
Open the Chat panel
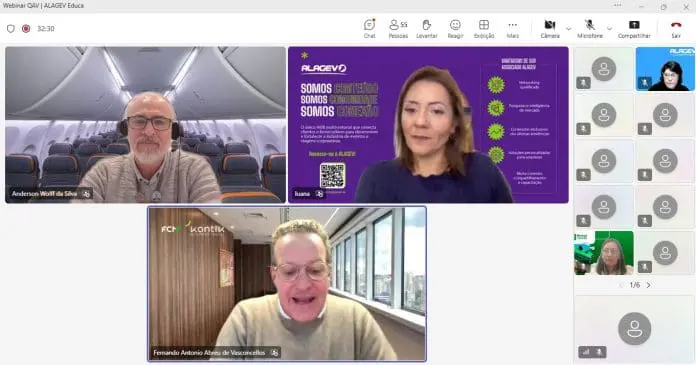[x=369, y=29]
